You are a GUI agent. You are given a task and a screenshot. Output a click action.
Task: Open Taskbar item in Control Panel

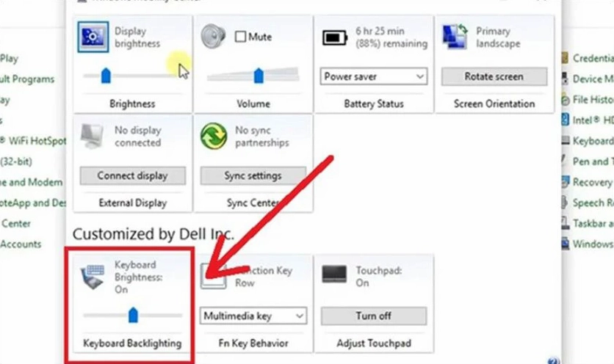click(x=593, y=223)
